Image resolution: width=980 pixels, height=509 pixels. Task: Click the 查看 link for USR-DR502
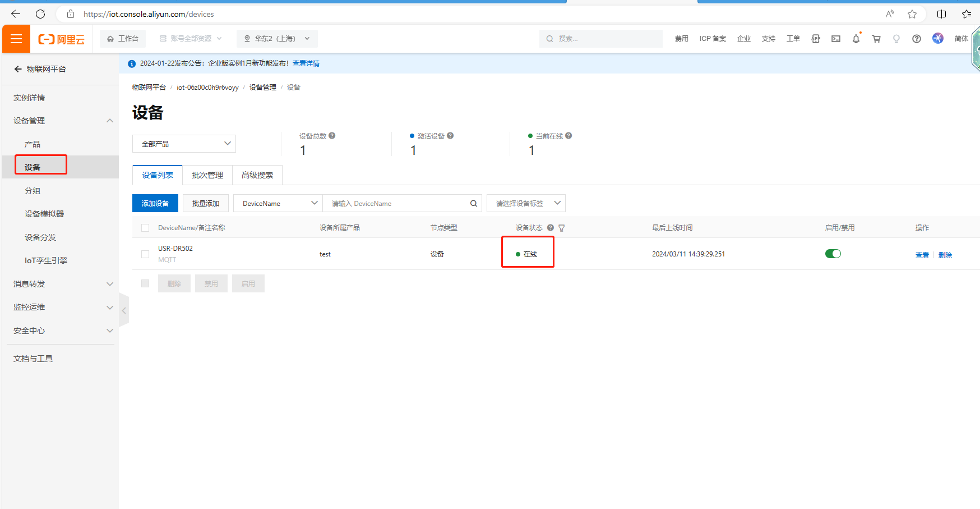922,255
